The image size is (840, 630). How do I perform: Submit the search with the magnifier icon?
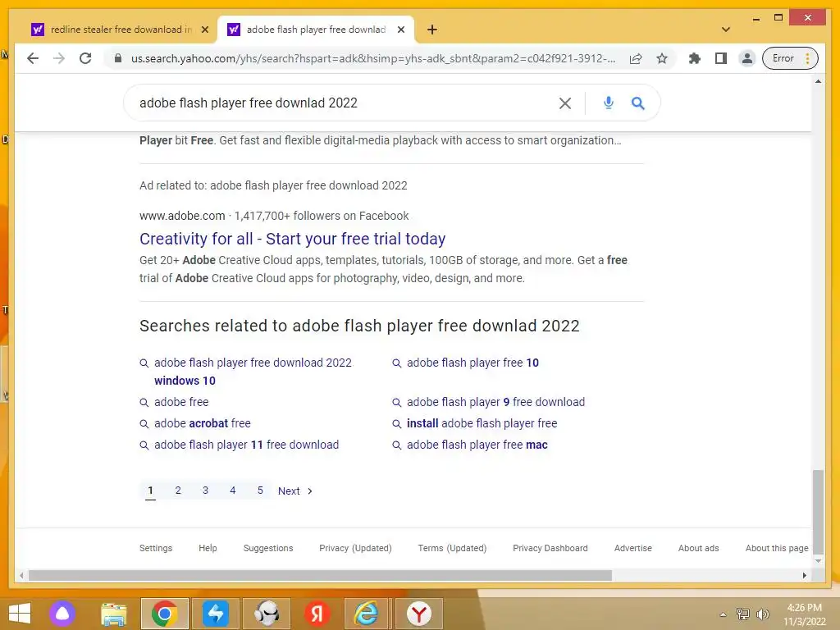[637, 103]
